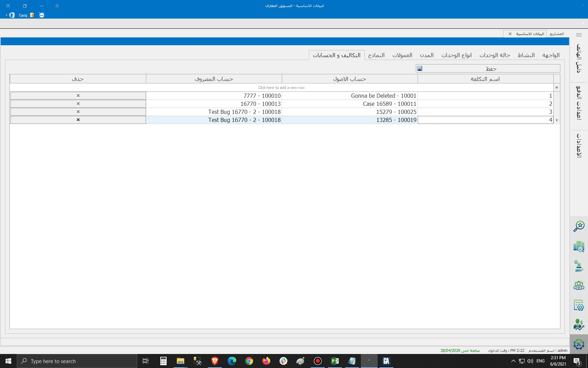Viewport: 588px width, 368px height.
Task: Open the hand-with-gear person sidebar icon
Action: 579,266
